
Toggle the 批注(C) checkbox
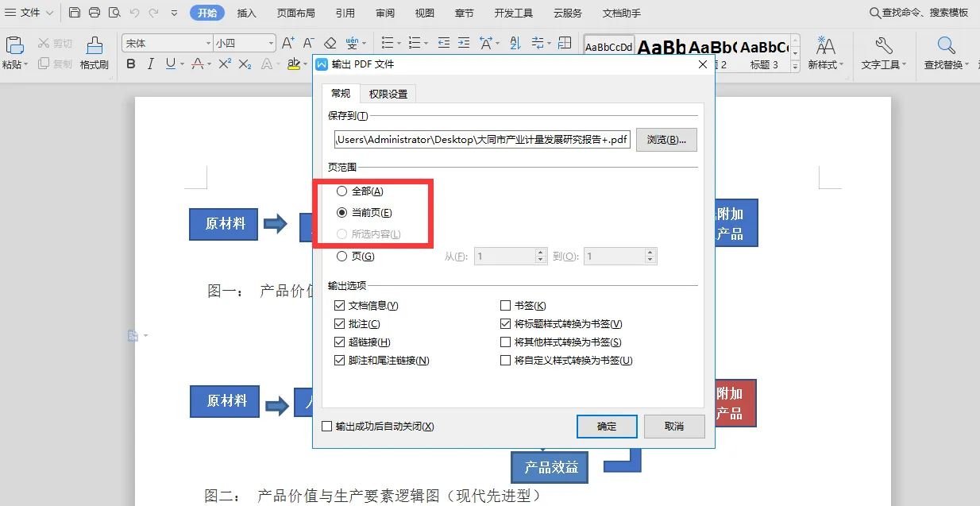coord(340,323)
